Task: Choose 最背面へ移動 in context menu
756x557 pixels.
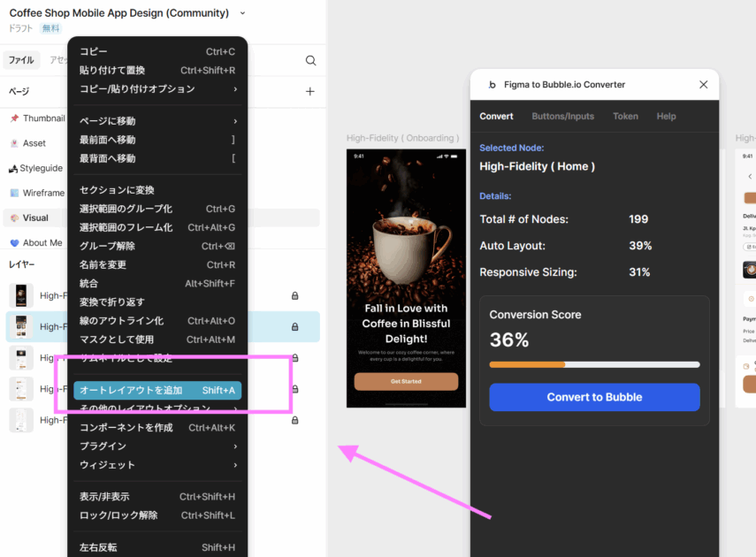Action: pyautogui.click(x=157, y=158)
